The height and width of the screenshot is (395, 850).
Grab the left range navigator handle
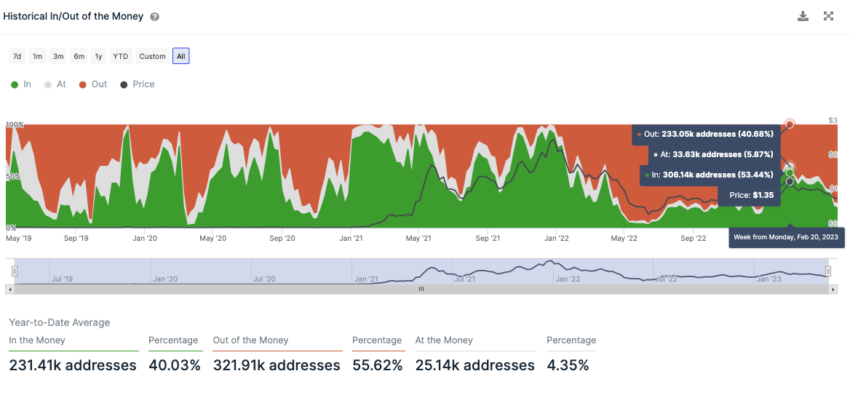coord(15,271)
